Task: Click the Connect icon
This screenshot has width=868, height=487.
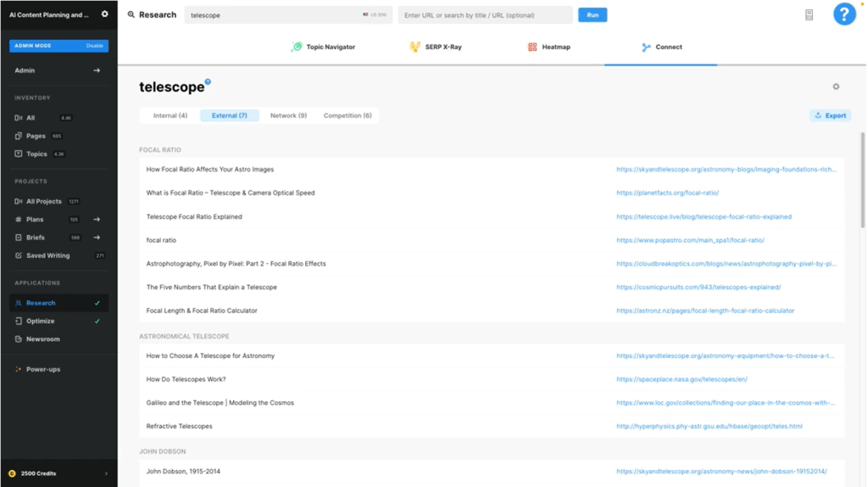Action: pyautogui.click(x=646, y=48)
